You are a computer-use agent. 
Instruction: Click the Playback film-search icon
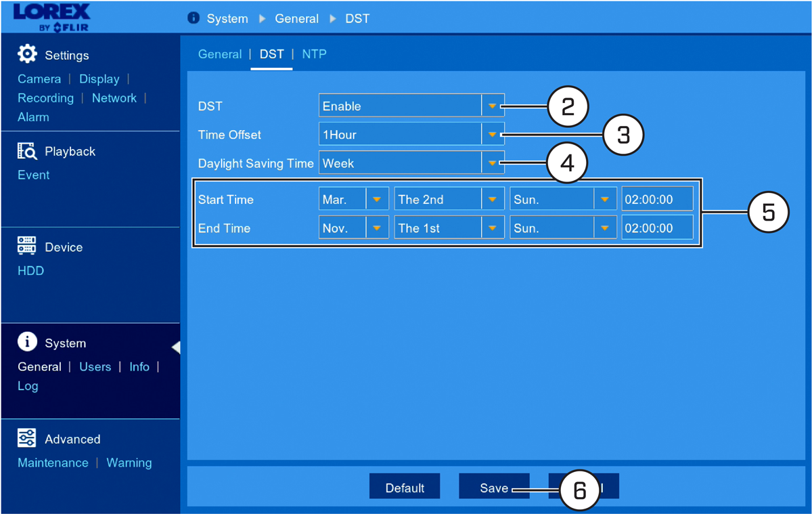27,151
